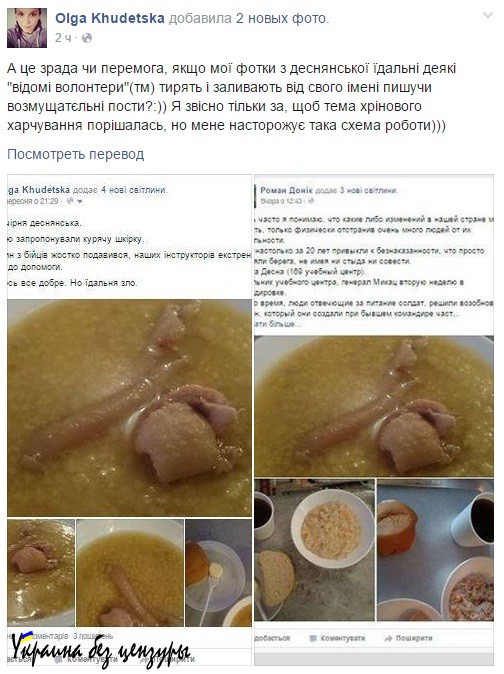Screen dimensions: 504x674
Task: Click the Поширити share arrow icon
Action: (x=388, y=639)
